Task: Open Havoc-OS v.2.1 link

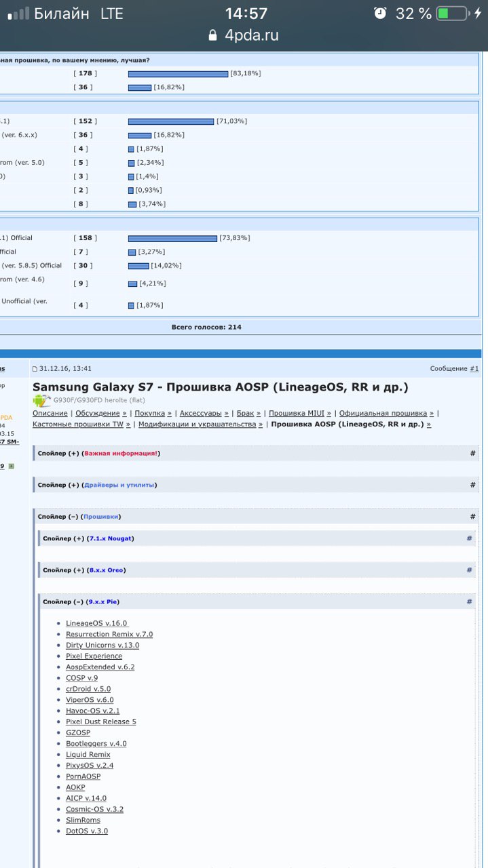Action: (x=93, y=711)
